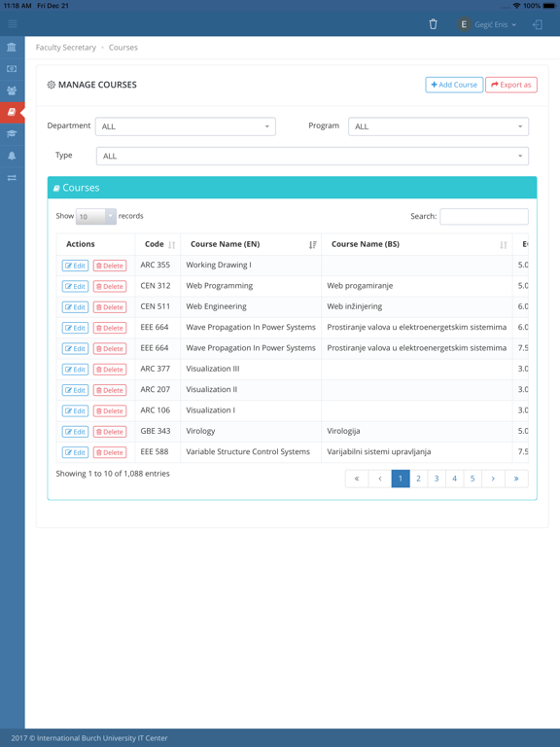560x747 pixels.
Task: Open the transfer arrows sidebar icon
Action: coord(12,178)
